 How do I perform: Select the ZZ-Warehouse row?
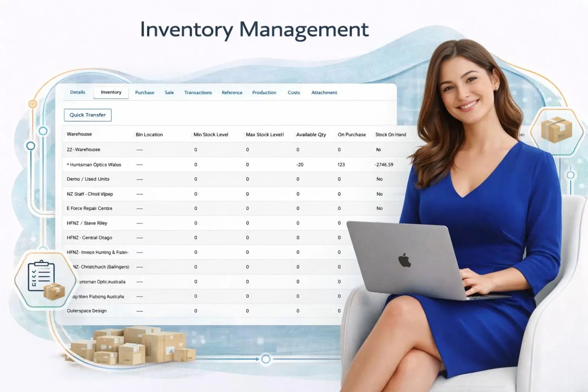pos(83,149)
